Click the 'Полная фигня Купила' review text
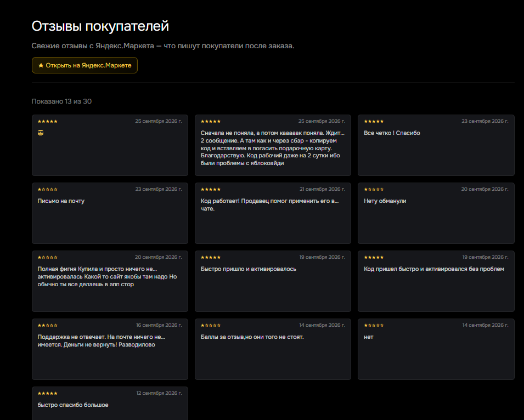 point(108,276)
